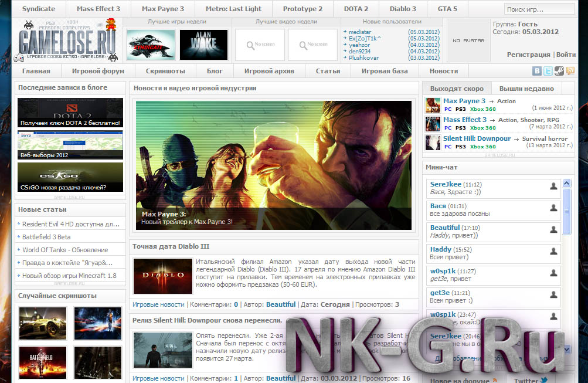Viewport: 588px width, 383px height.
Task: Open Новый обзор игры Minecraft 1.8
Action: tap(69, 276)
